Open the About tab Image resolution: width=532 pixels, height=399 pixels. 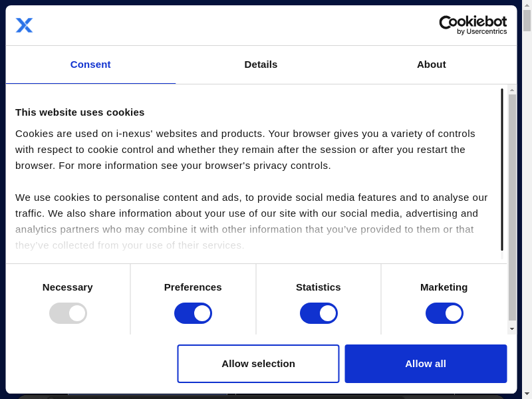(x=432, y=65)
